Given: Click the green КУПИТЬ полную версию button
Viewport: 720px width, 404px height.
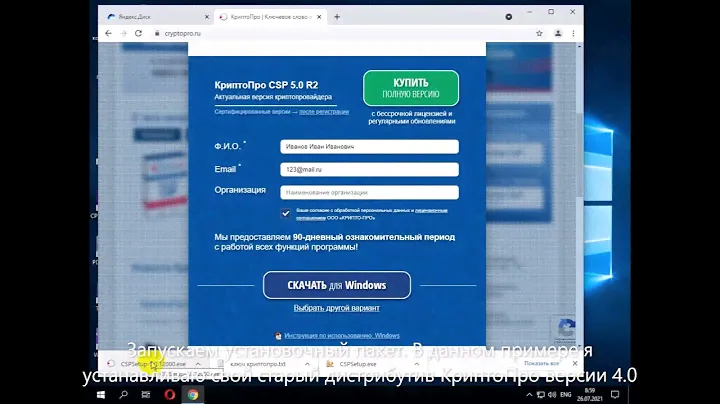Looking at the screenshot, I should [410, 88].
